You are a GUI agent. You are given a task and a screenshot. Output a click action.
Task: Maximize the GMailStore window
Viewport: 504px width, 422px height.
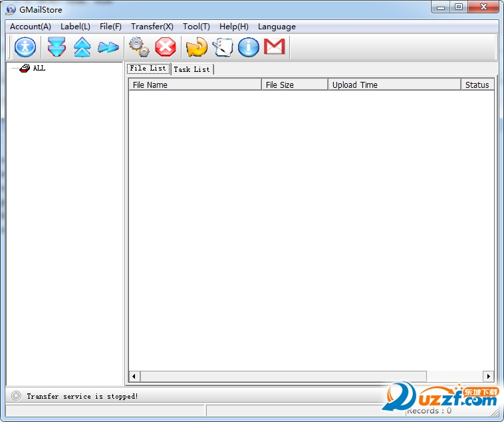coord(459,7)
